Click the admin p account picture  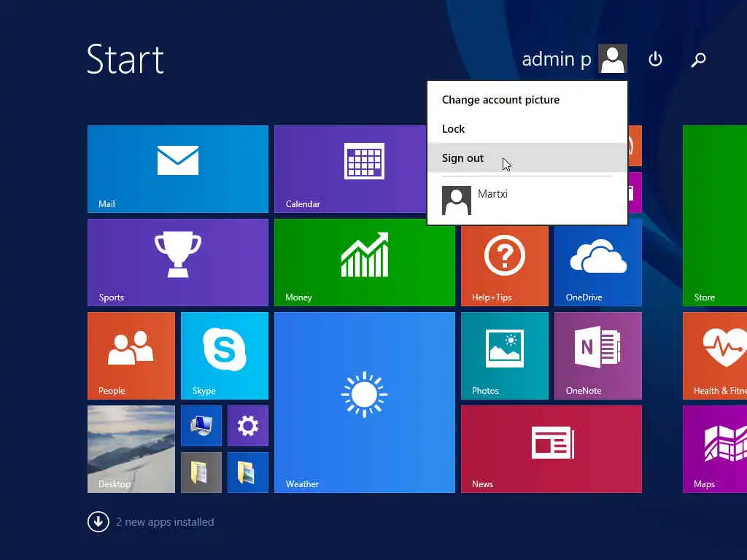(x=613, y=58)
